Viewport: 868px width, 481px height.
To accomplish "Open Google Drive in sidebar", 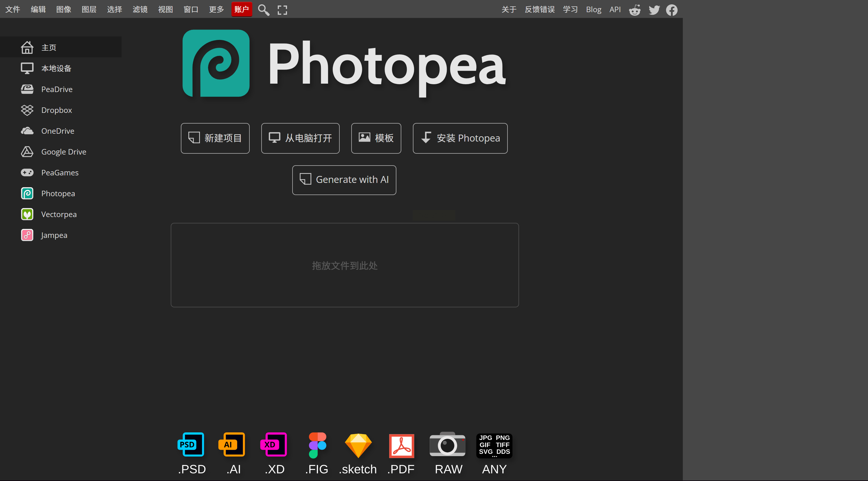I will [63, 152].
